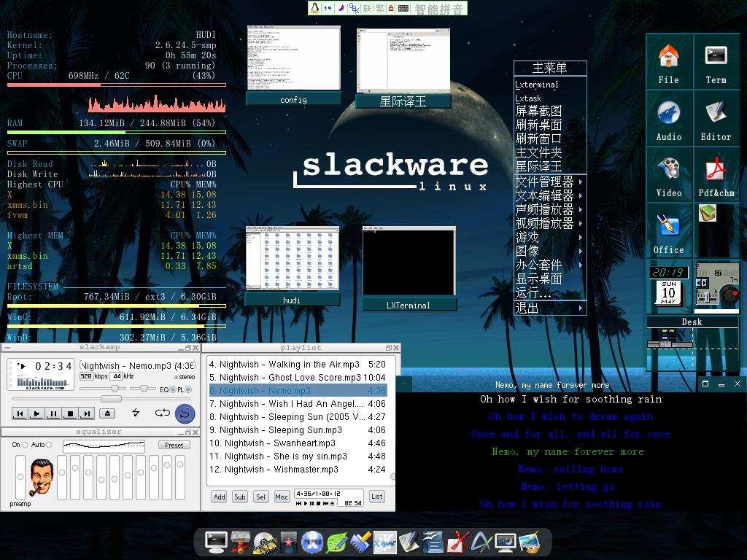Screen dimensions: 747x560
Task: Open the Audio launcher icon
Action: (668, 113)
